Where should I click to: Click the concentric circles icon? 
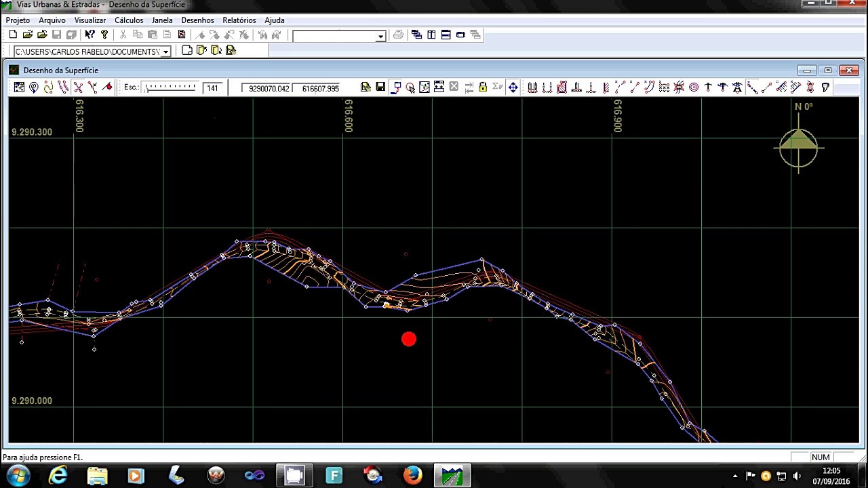(x=694, y=87)
